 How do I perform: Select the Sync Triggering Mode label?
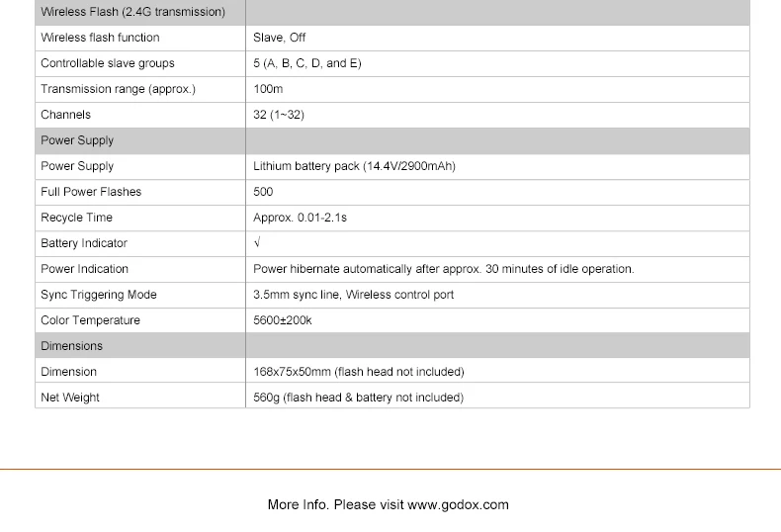point(99,295)
